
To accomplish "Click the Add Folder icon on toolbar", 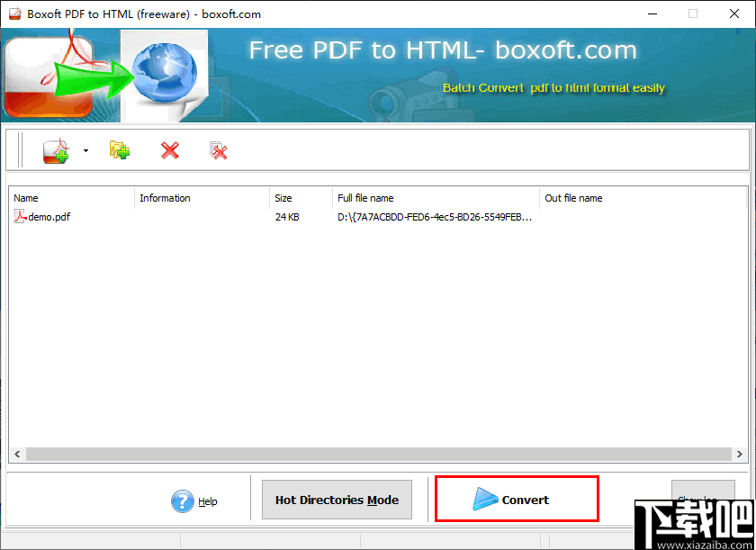I will click(x=118, y=150).
